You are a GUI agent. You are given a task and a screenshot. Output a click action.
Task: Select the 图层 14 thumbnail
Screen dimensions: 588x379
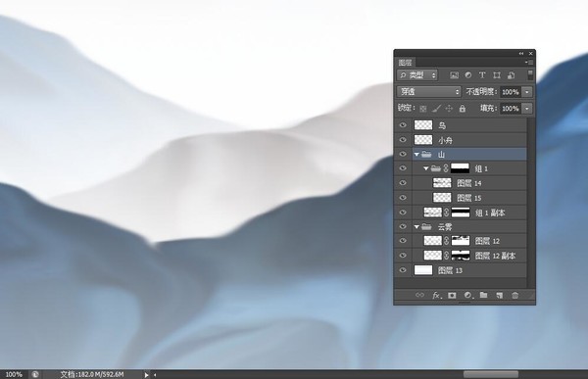pyautogui.click(x=442, y=183)
